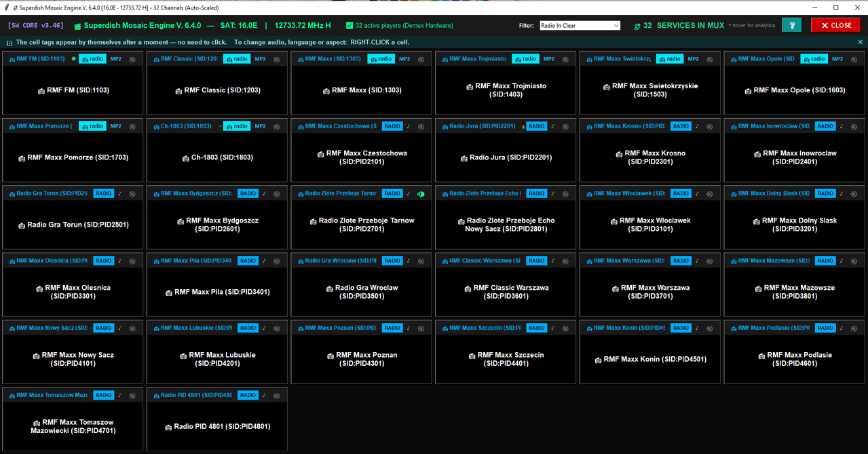
Task: Click the speaker icon on RMF Maxx Mazowsze cell
Action: (x=854, y=261)
